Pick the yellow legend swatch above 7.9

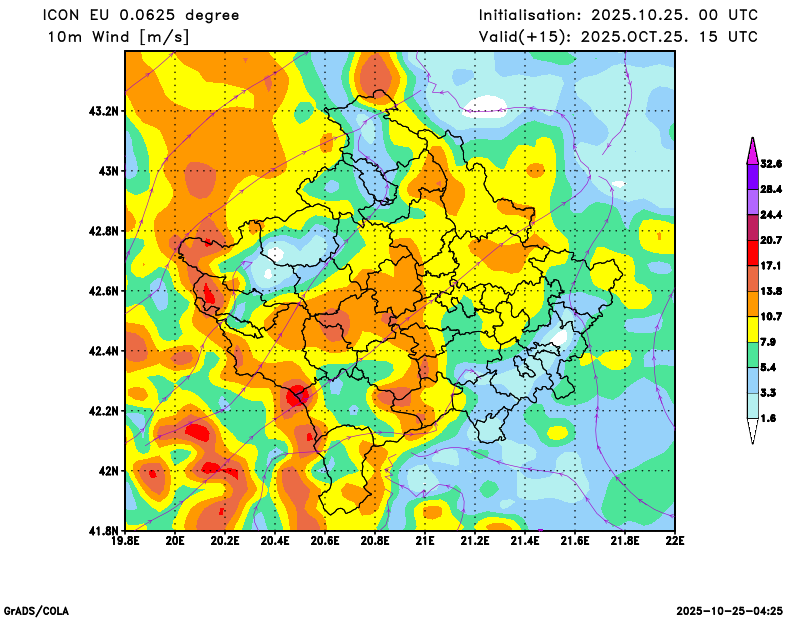pyautogui.click(x=751, y=329)
